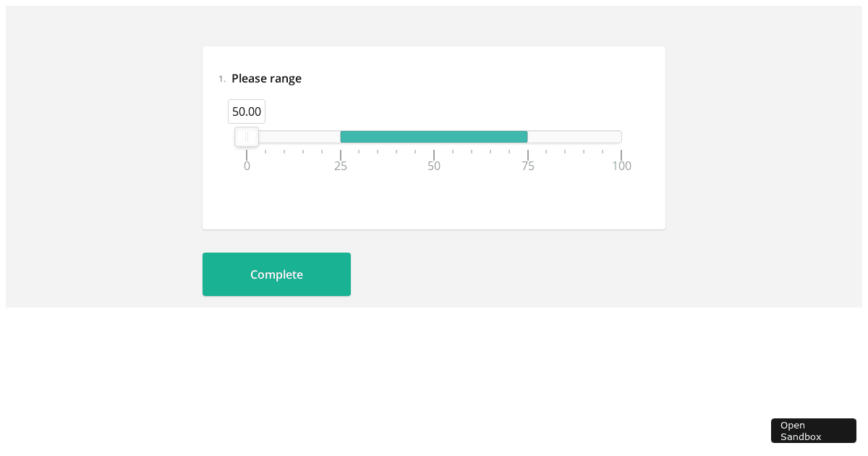
Task: Select the 25 scale label
Action: click(341, 166)
